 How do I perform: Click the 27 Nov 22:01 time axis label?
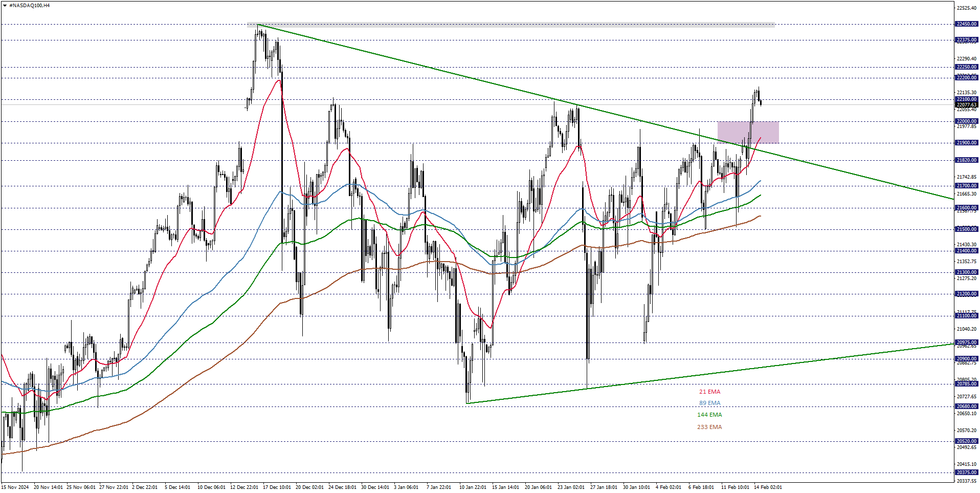point(114,487)
